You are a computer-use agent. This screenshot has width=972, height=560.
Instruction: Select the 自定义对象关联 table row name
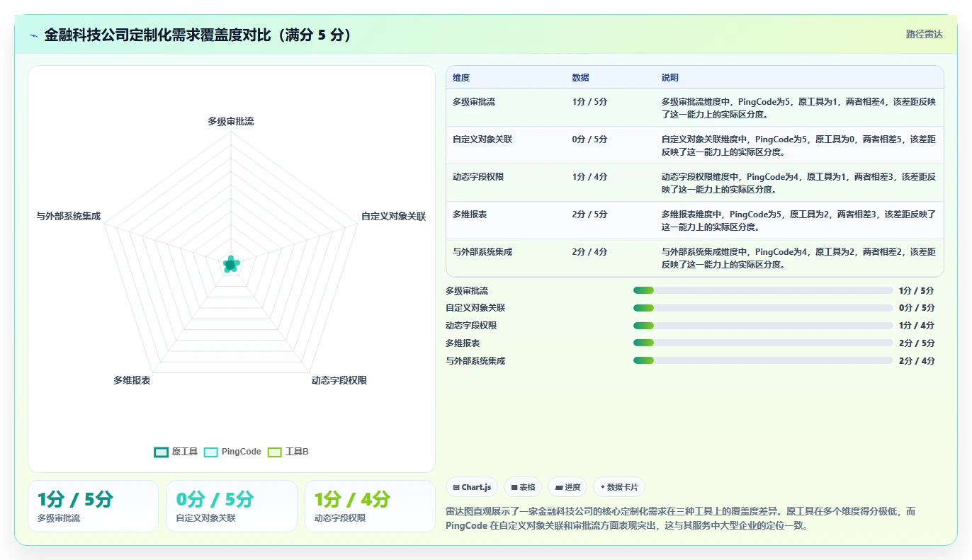point(482,139)
